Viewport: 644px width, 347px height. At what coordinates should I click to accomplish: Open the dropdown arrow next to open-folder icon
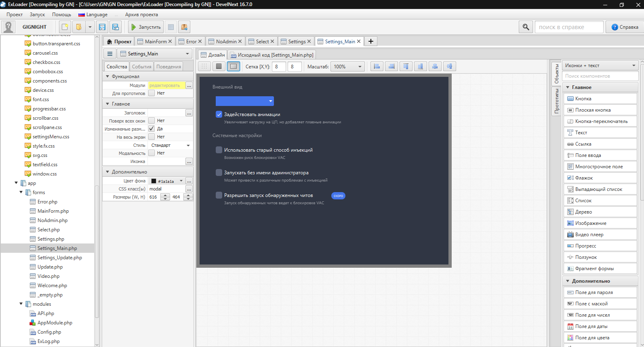pyautogui.click(x=90, y=27)
